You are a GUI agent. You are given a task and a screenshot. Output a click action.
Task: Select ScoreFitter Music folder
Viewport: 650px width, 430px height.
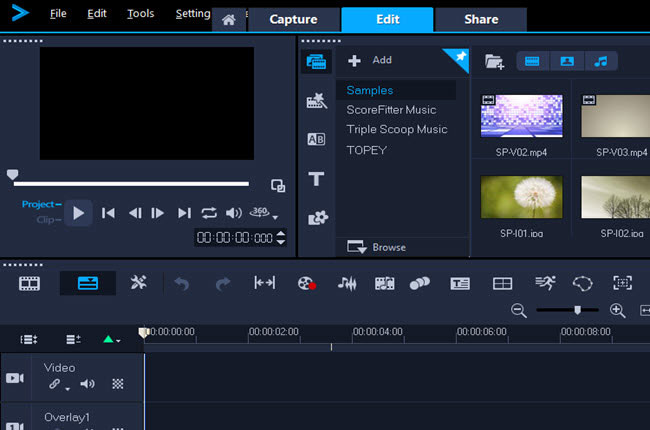pyautogui.click(x=391, y=110)
